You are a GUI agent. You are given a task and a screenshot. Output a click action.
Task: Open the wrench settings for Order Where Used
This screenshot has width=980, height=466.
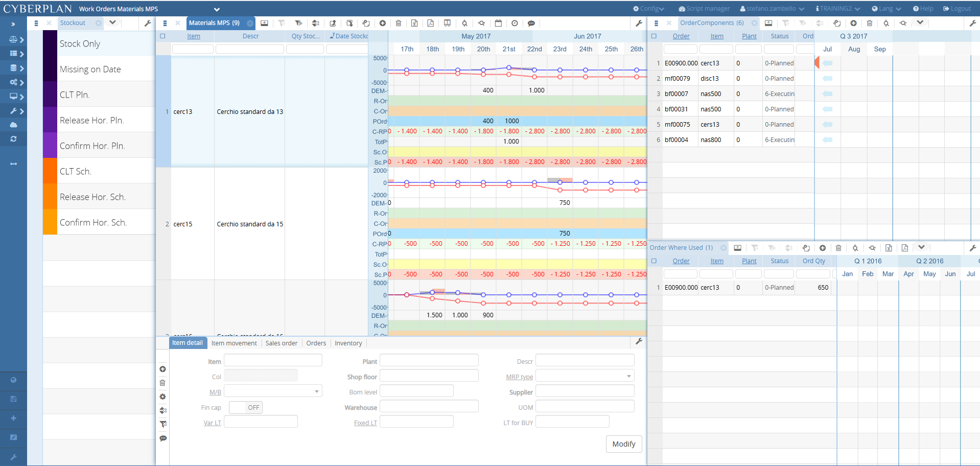tap(973, 248)
